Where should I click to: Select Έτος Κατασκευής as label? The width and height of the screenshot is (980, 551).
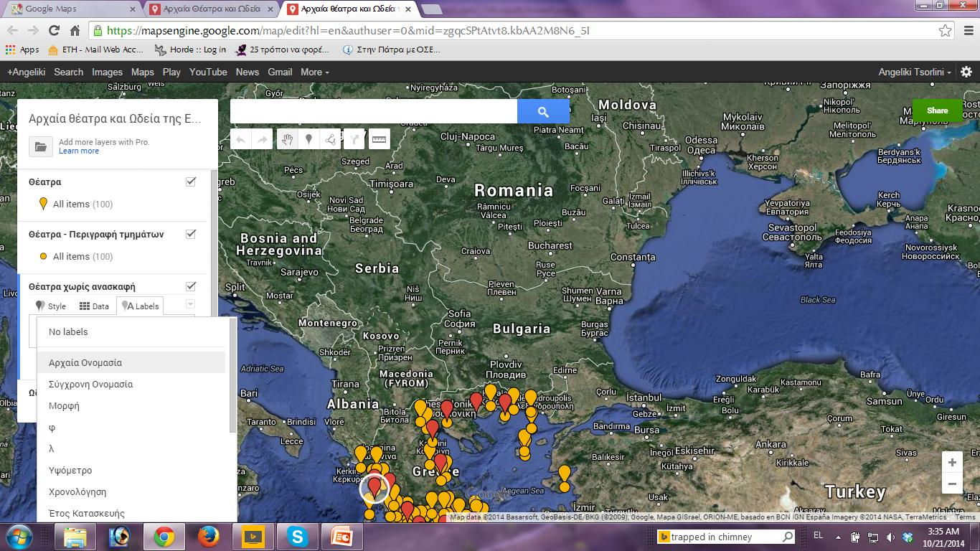pyautogui.click(x=131, y=513)
